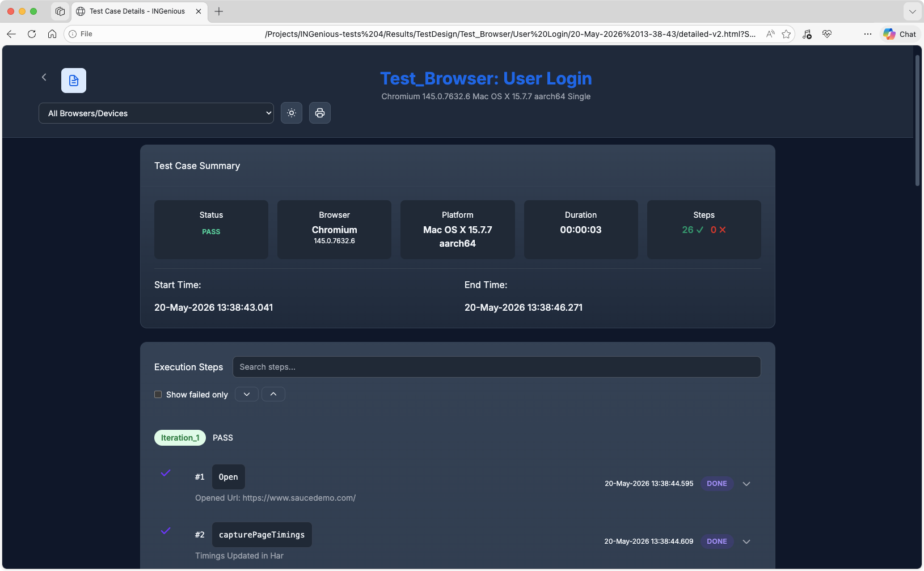Open the tab actions workspace icon
Image resolution: width=924 pixels, height=571 pixels.
click(60, 11)
